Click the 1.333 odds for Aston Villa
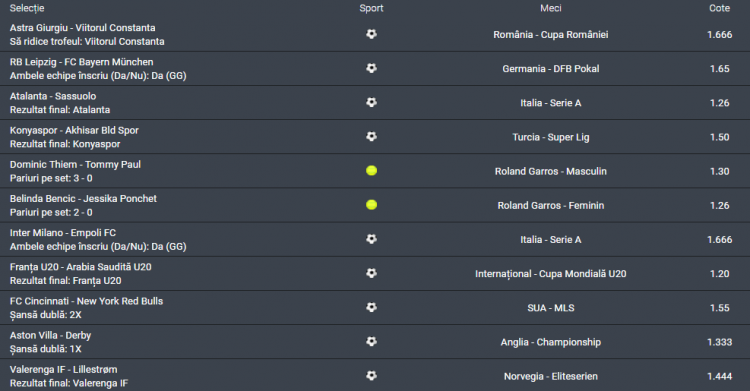Image resolution: width=750 pixels, height=391 pixels. (719, 342)
